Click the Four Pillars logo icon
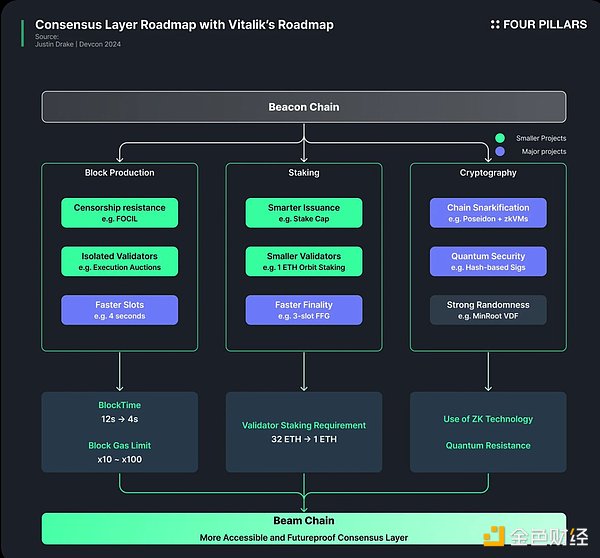This screenshot has width=600, height=558. (x=495, y=24)
